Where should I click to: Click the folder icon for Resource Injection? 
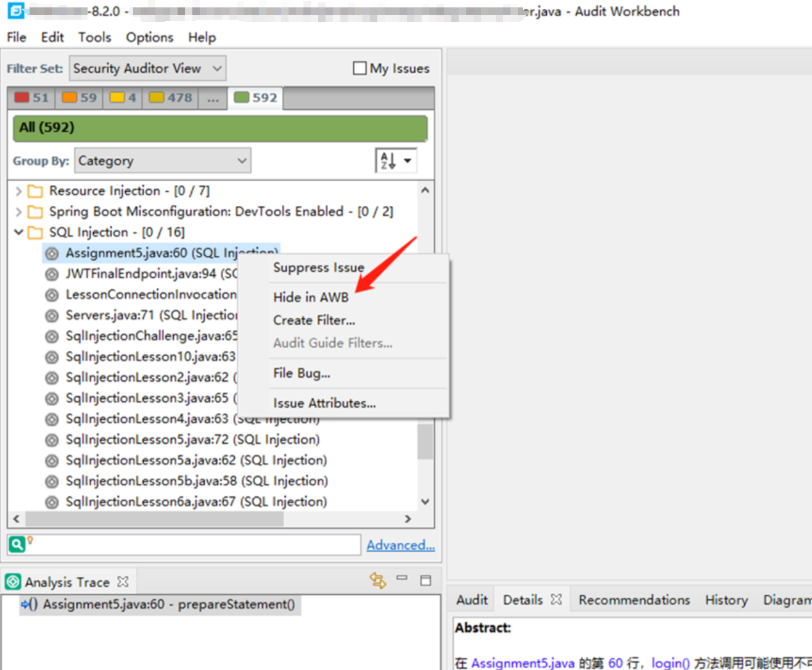coord(36,192)
